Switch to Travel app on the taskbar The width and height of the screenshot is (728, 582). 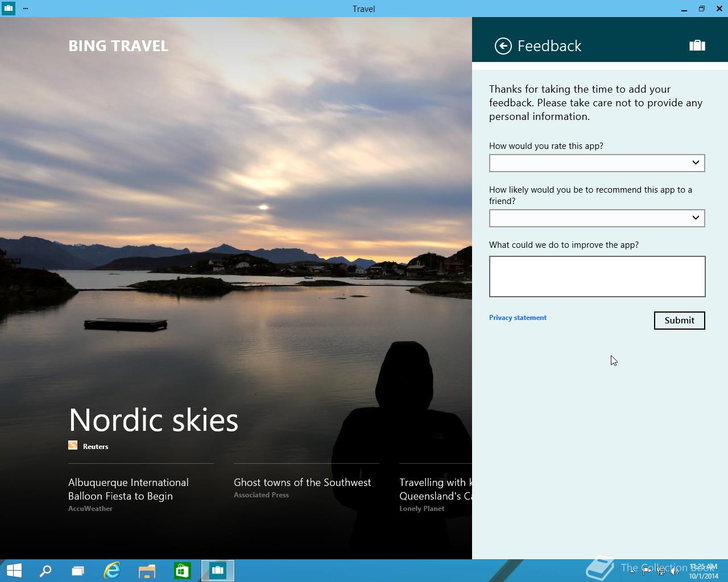click(x=218, y=570)
